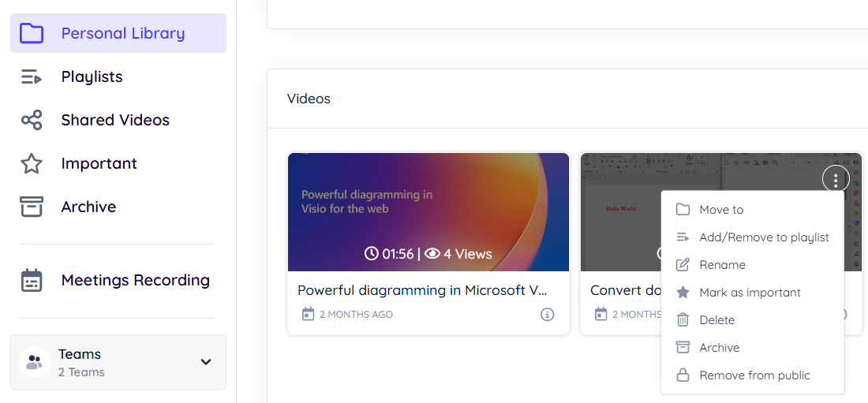Choose Delete in the context menu

coord(753,320)
